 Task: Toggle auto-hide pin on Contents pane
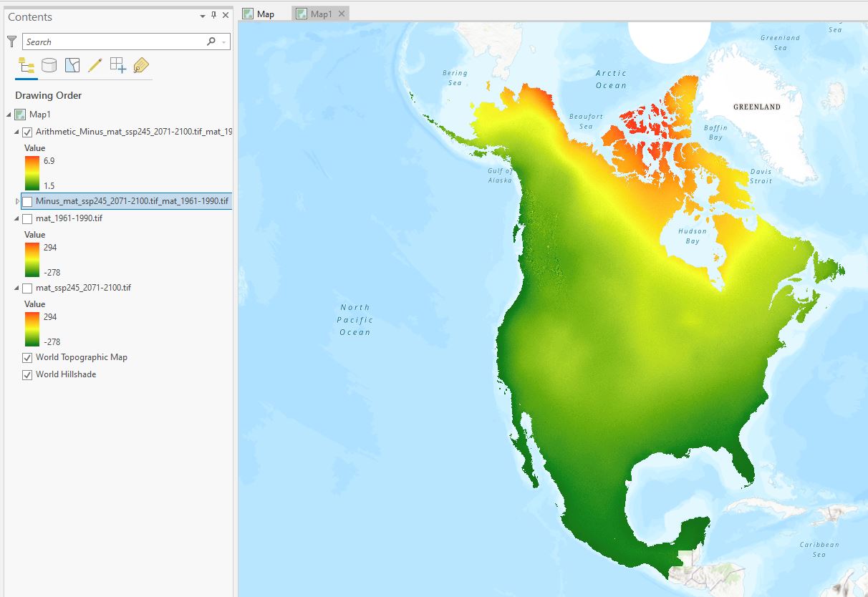tap(213, 16)
